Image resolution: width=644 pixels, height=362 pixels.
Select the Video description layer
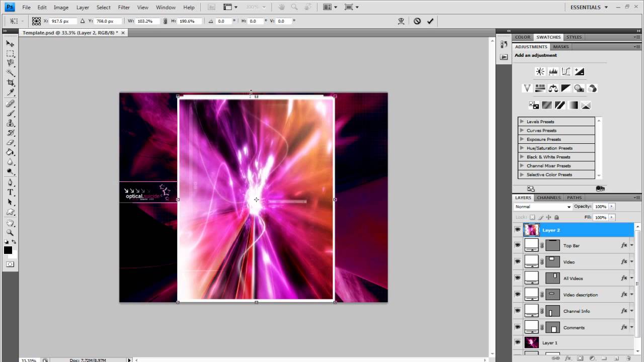pyautogui.click(x=581, y=295)
